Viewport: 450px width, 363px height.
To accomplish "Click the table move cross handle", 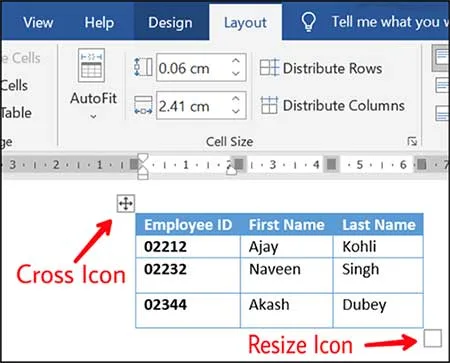I will (x=126, y=203).
